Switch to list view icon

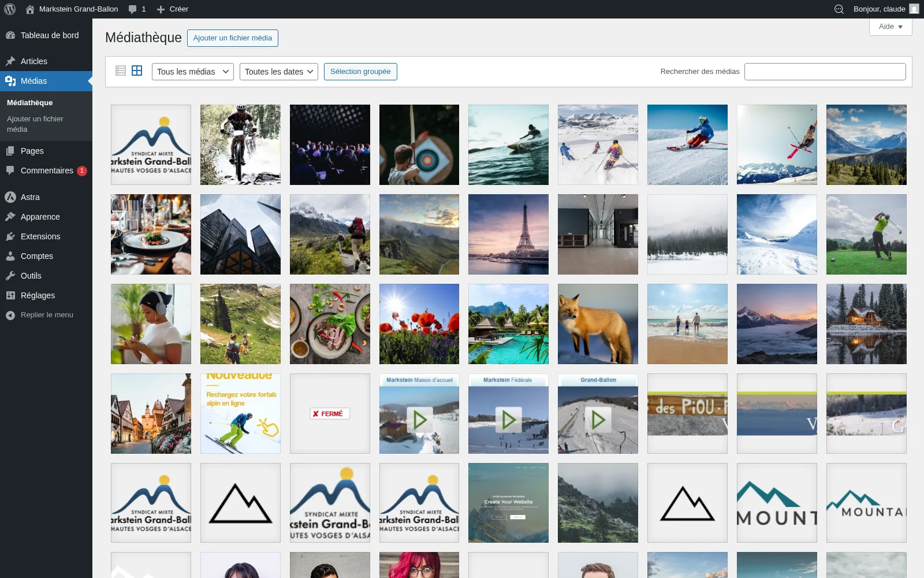(x=121, y=71)
